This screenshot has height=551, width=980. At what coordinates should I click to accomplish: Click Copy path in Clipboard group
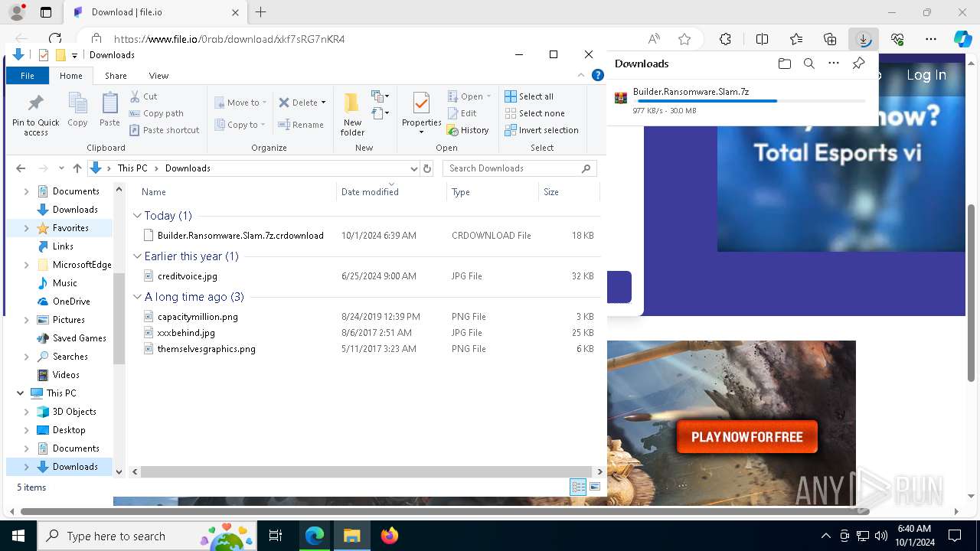[157, 113]
